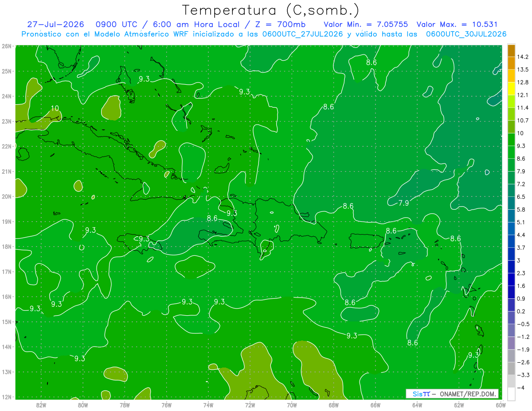Click the 72W longitude axis label
The width and height of the screenshot is (532, 411).
point(250,405)
